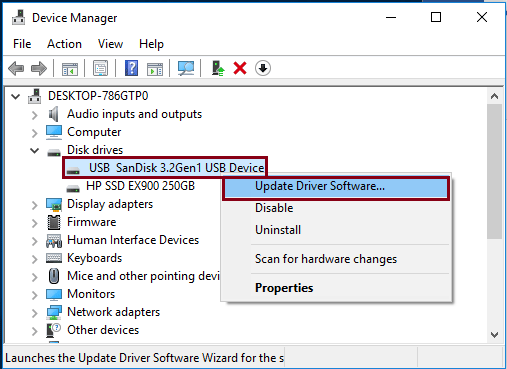Open the View menu

[110, 44]
